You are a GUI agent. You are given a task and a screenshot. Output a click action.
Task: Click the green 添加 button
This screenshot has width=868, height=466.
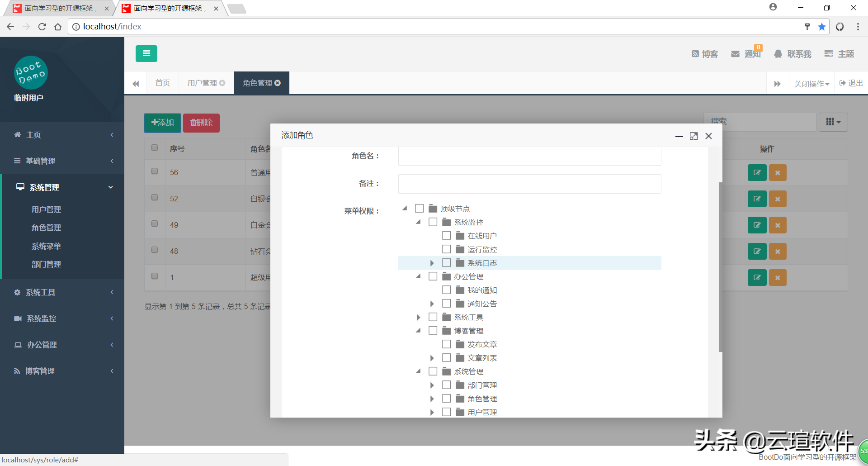[x=162, y=123]
